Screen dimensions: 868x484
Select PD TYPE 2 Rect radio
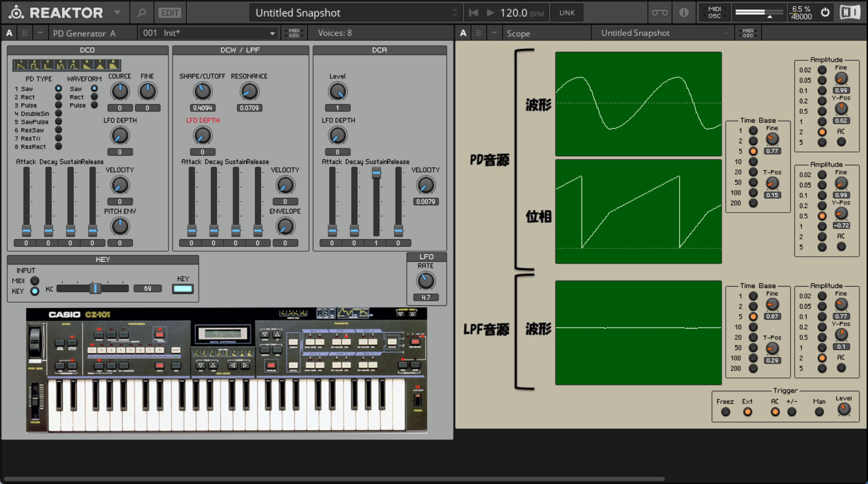[x=58, y=97]
